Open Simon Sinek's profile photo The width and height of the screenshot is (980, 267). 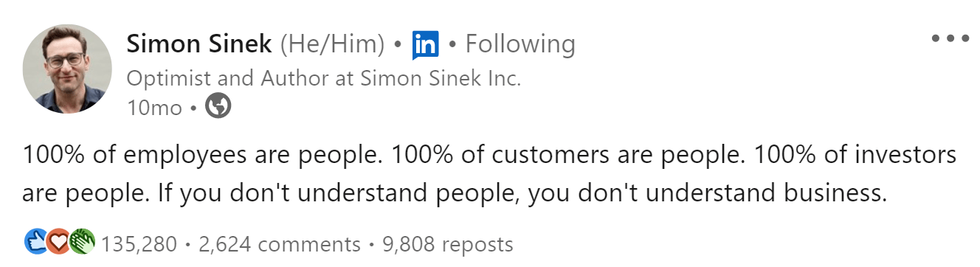pos(68,69)
